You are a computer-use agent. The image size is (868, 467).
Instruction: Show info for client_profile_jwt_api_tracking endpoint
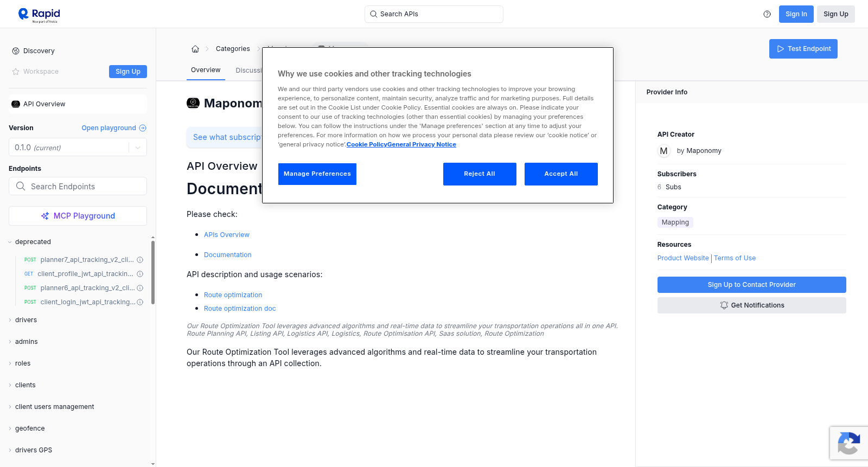pyautogui.click(x=140, y=274)
